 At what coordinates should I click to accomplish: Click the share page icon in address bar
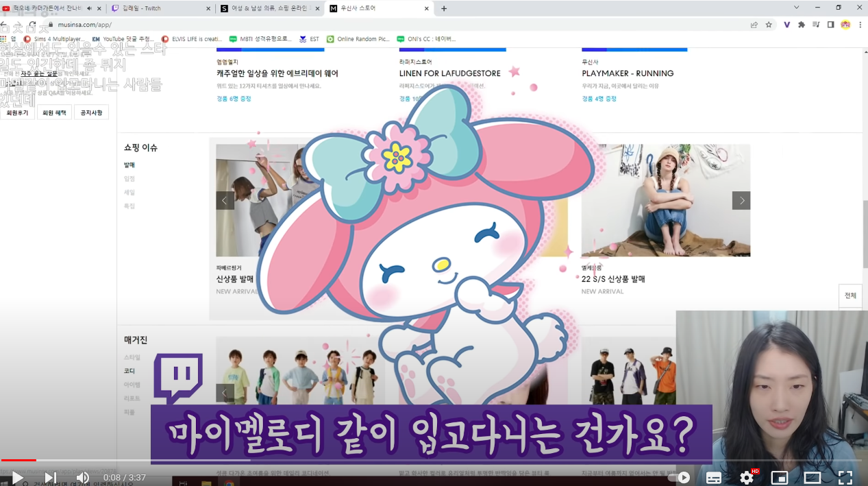[754, 25]
